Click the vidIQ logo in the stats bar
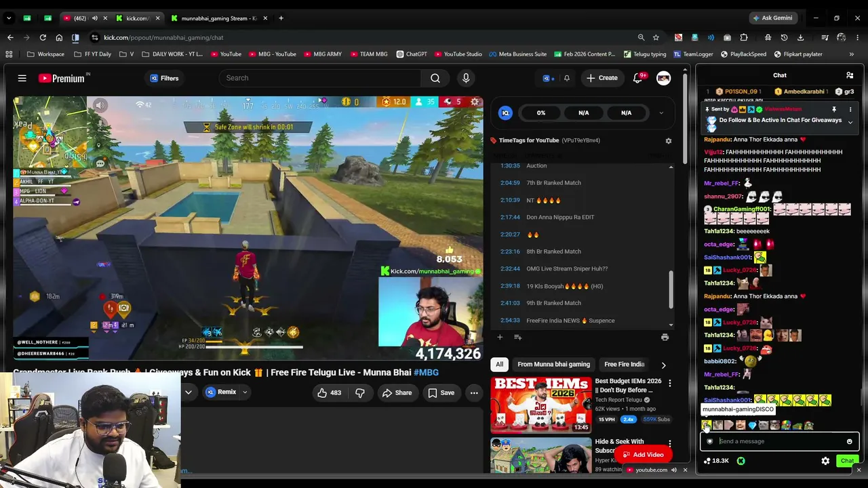The image size is (868, 488). click(x=505, y=113)
